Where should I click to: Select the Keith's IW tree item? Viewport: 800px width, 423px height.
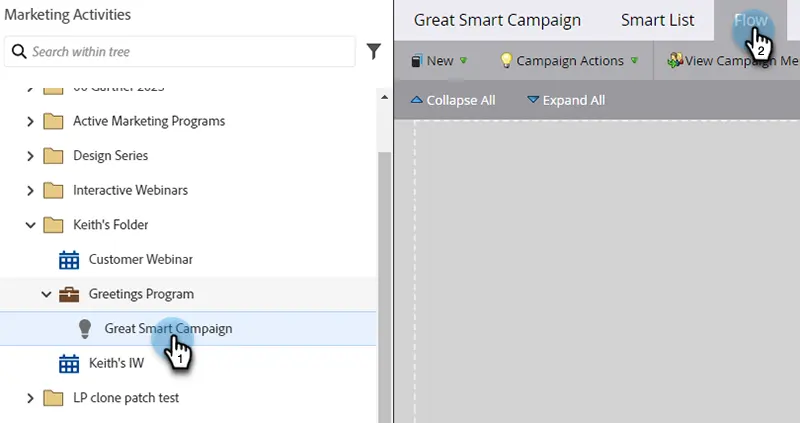(x=116, y=363)
